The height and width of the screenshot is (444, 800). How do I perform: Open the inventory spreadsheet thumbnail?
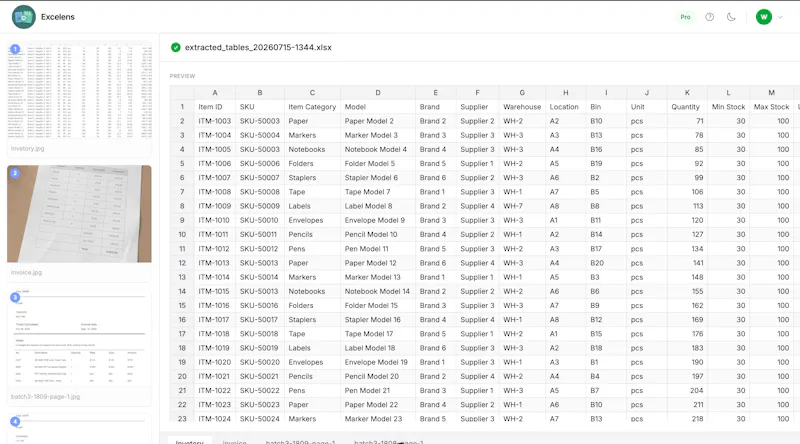pyautogui.click(x=79, y=91)
